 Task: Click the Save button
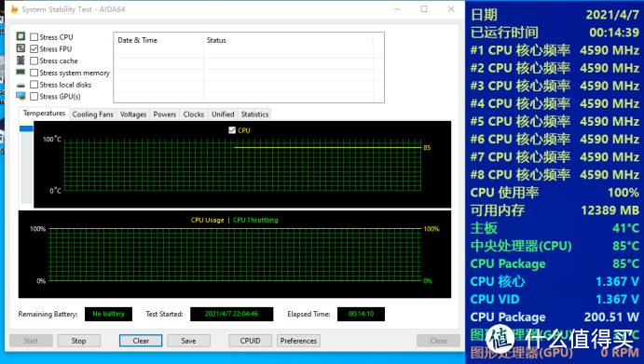(188, 341)
